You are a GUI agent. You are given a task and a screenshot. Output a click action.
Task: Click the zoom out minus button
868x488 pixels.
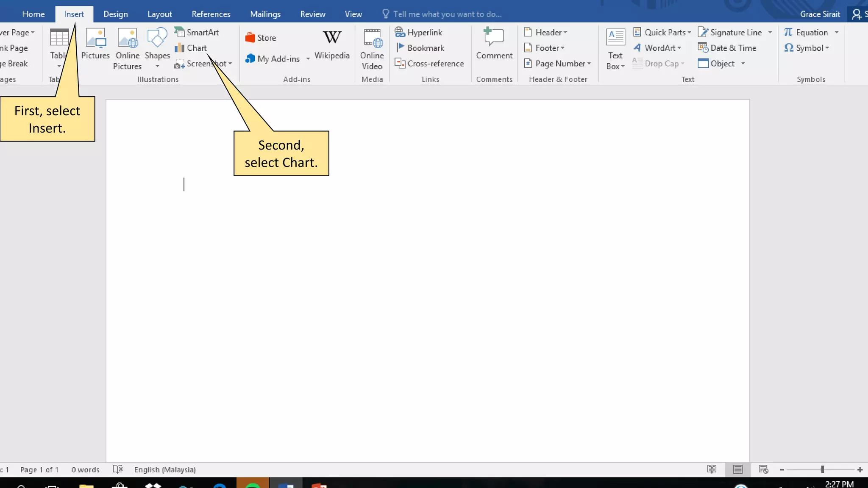coord(782,469)
